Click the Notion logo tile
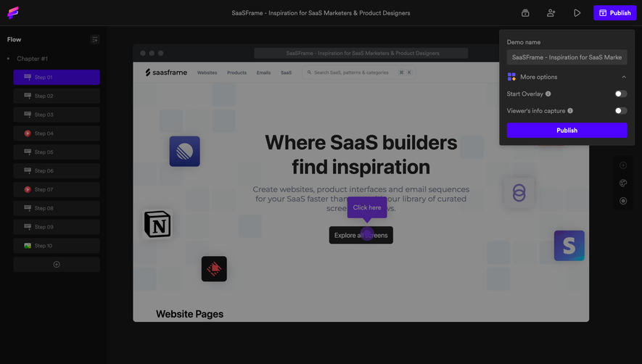The image size is (642, 364). pyautogui.click(x=157, y=224)
